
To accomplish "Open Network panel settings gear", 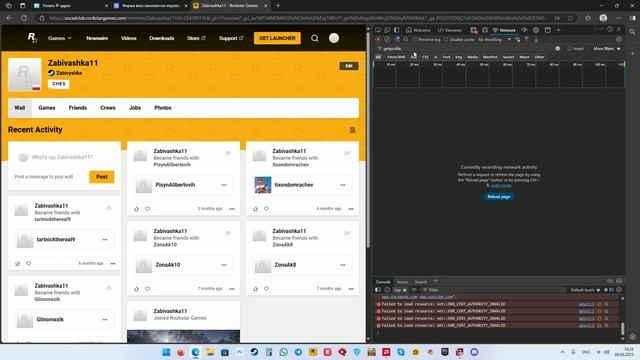I will pos(619,40).
